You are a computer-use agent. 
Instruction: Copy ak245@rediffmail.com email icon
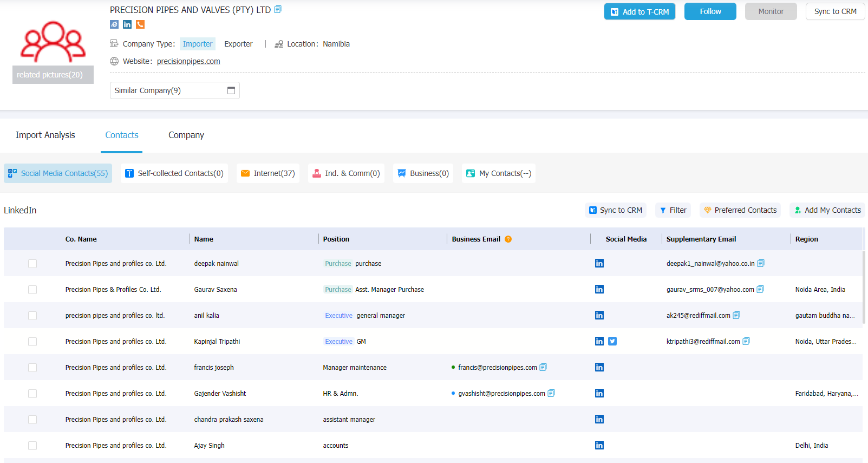(736, 315)
